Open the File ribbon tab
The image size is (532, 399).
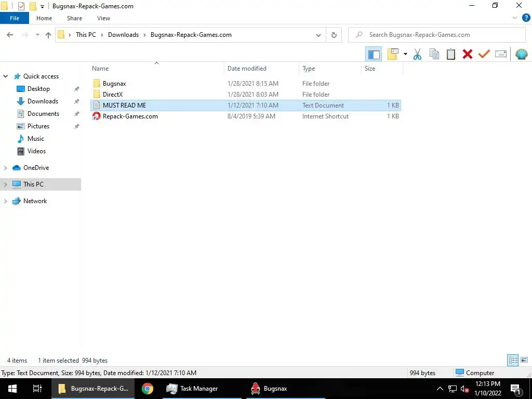coord(15,18)
